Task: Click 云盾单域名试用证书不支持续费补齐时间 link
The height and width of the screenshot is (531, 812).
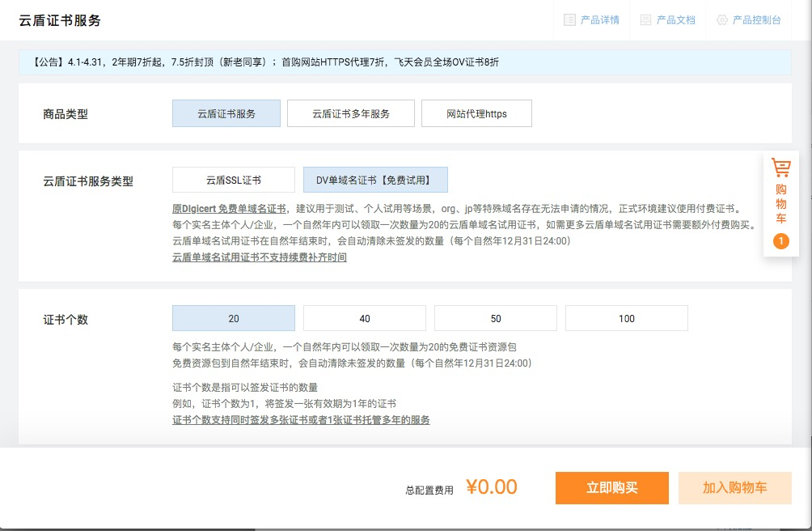Action: point(260,257)
